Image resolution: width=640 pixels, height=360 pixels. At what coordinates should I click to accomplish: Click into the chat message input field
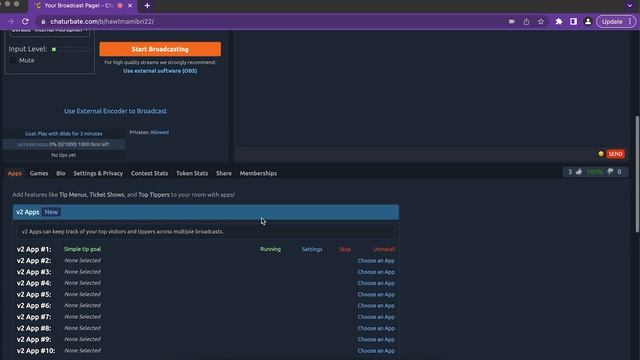[416, 154]
